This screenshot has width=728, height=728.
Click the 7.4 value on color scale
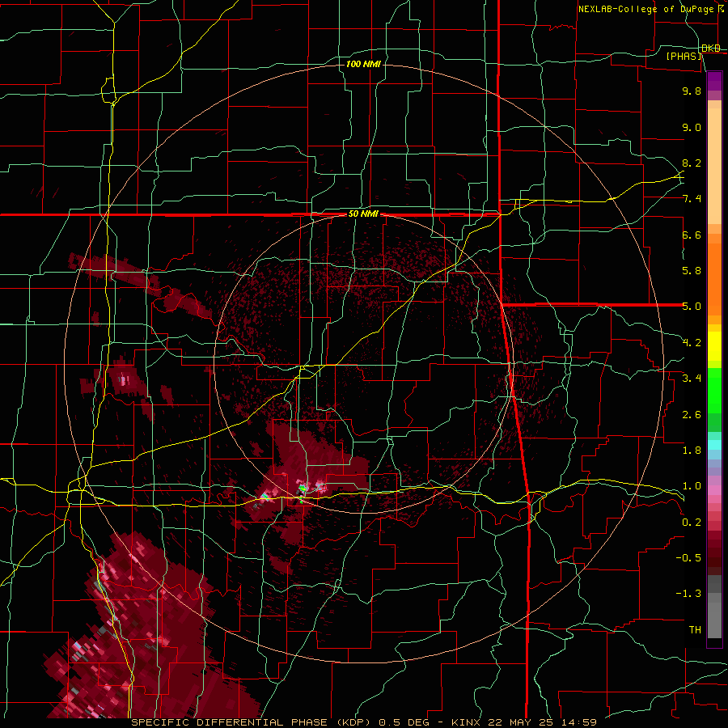[692, 199]
